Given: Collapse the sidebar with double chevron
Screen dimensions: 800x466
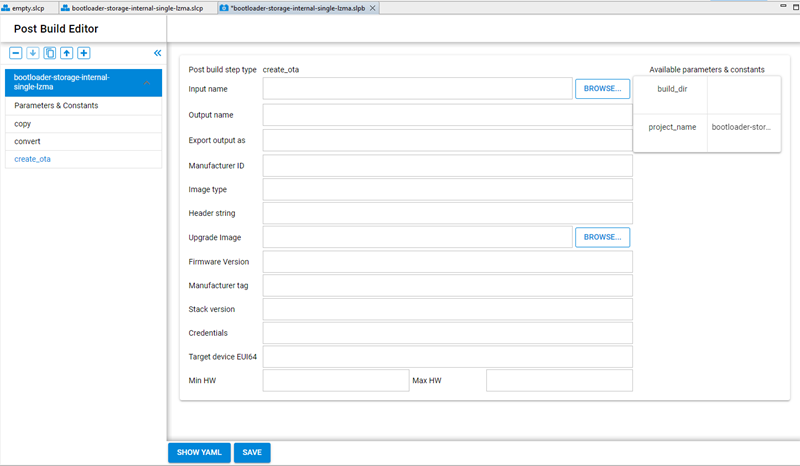Looking at the screenshot, I should (157, 53).
